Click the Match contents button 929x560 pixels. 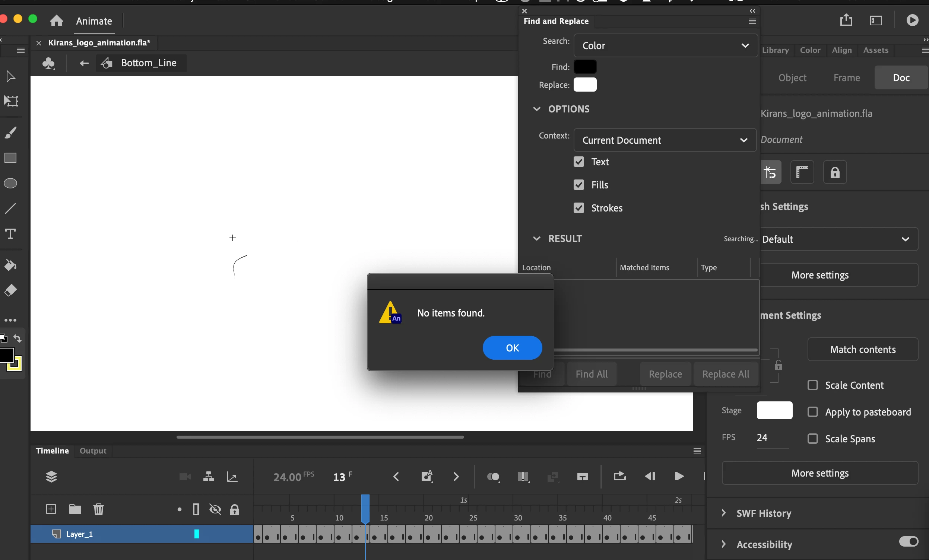tap(862, 349)
